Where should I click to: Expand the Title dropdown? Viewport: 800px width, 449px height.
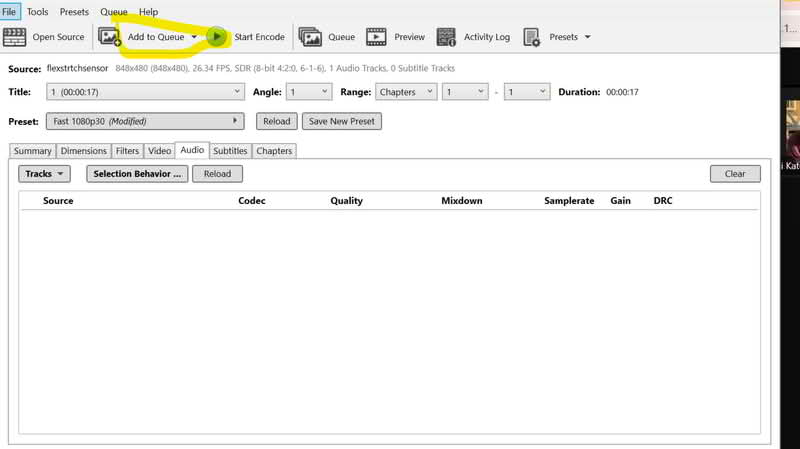tap(145, 92)
